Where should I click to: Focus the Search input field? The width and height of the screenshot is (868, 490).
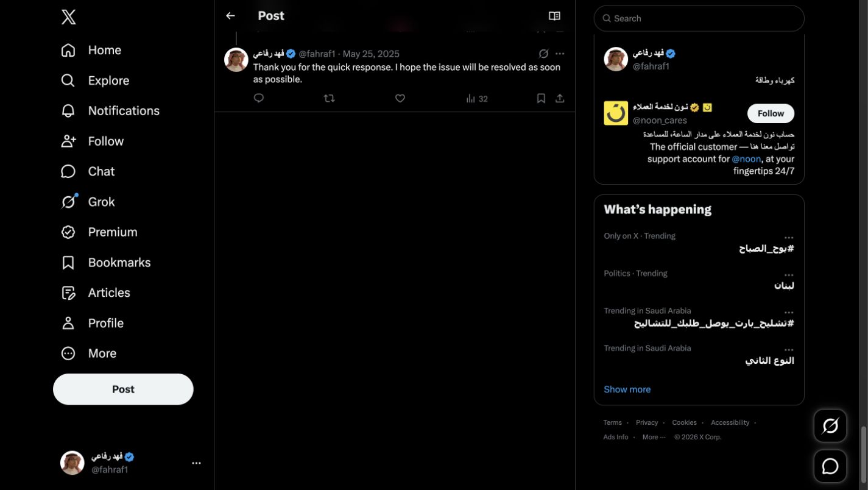(x=699, y=18)
